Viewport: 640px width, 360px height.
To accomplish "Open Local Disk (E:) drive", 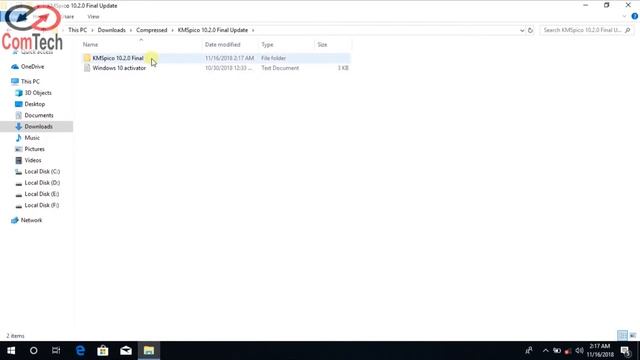I will click(x=42, y=194).
